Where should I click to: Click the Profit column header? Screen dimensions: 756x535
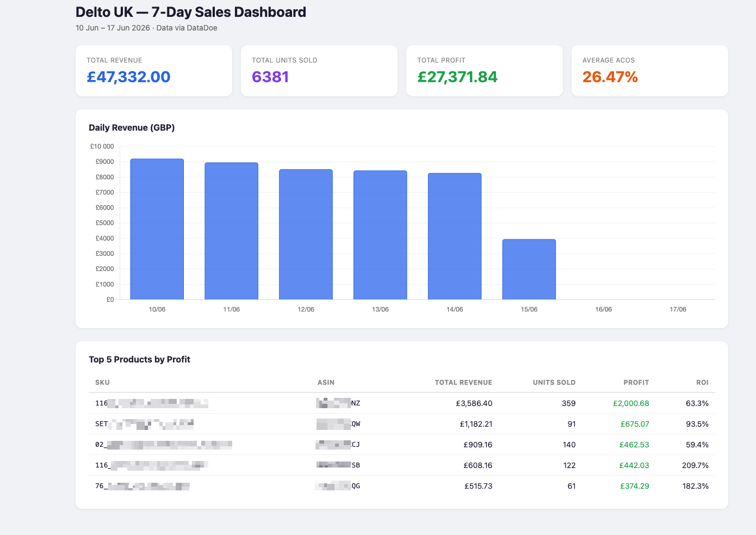[636, 383]
